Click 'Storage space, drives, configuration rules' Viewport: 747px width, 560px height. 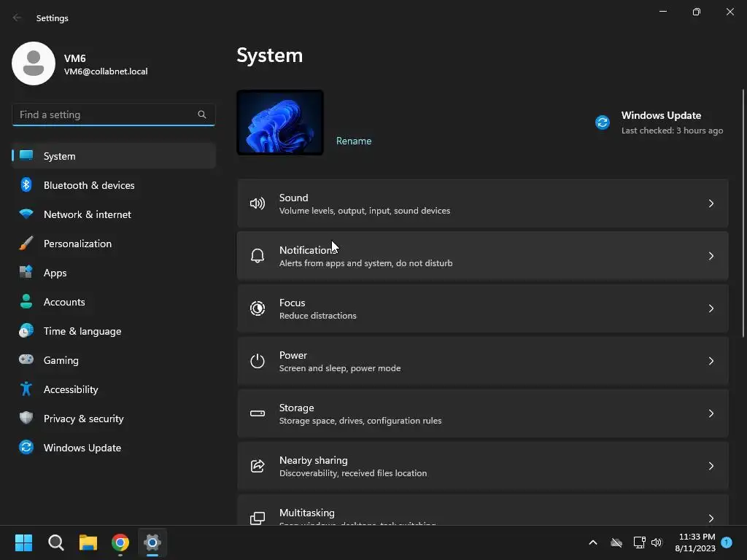pos(360,421)
